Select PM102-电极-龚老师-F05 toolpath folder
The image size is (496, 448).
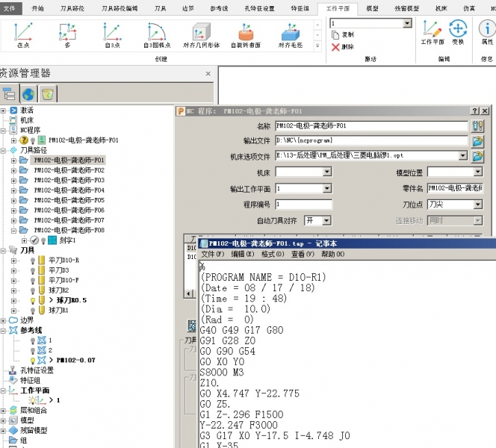(x=69, y=200)
